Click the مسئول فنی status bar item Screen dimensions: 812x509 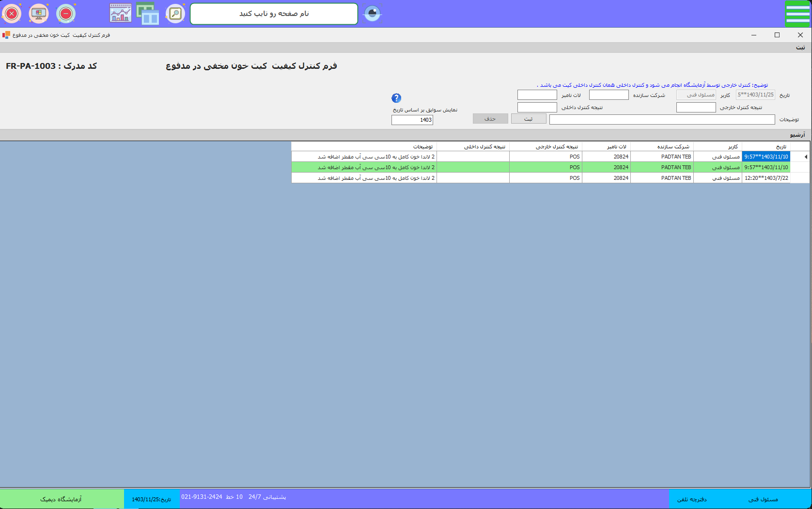[763, 499]
